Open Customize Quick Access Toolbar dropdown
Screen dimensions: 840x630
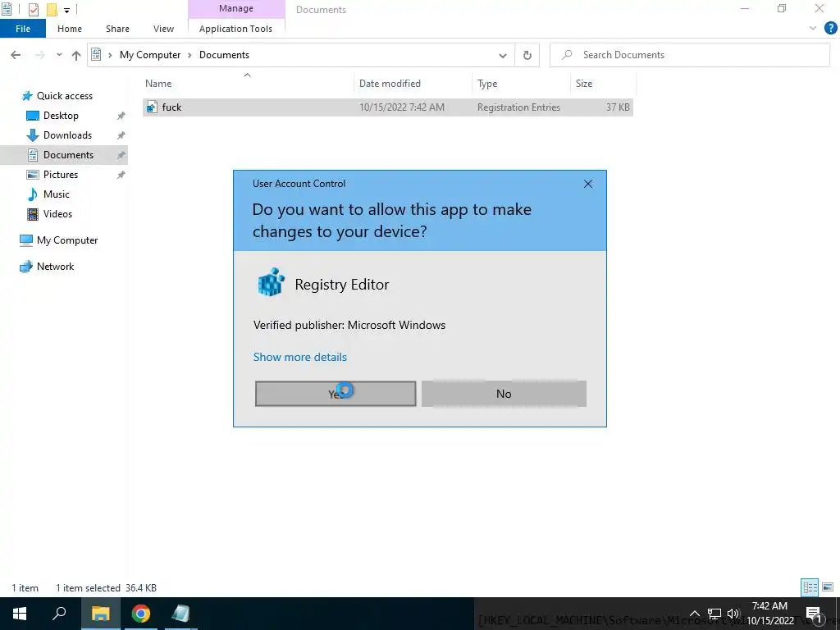(x=67, y=10)
